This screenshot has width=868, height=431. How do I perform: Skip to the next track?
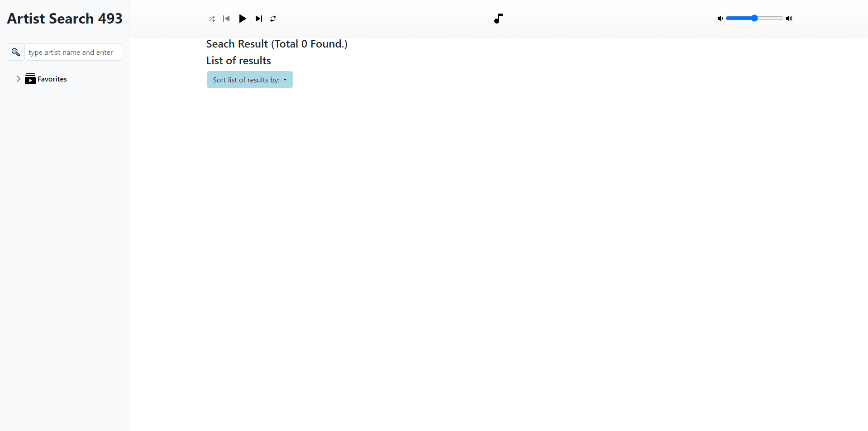click(x=259, y=19)
